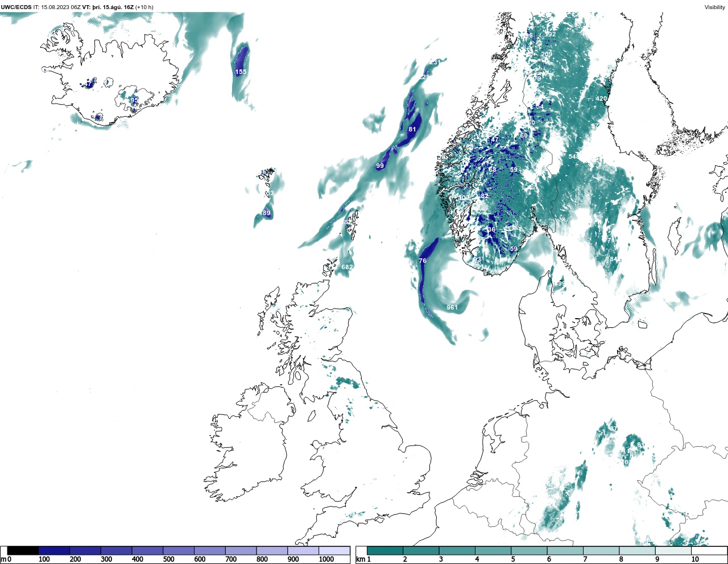Click the 'þri. 15.ágú. 16Z' valid time
The image size is (728, 564).
(x=113, y=7)
